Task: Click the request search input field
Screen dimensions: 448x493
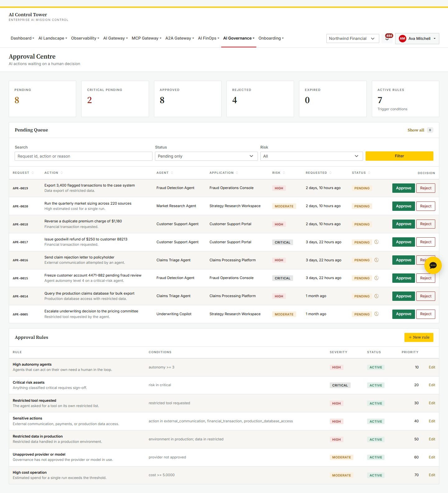Action: pyautogui.click(x=83, y=156)
